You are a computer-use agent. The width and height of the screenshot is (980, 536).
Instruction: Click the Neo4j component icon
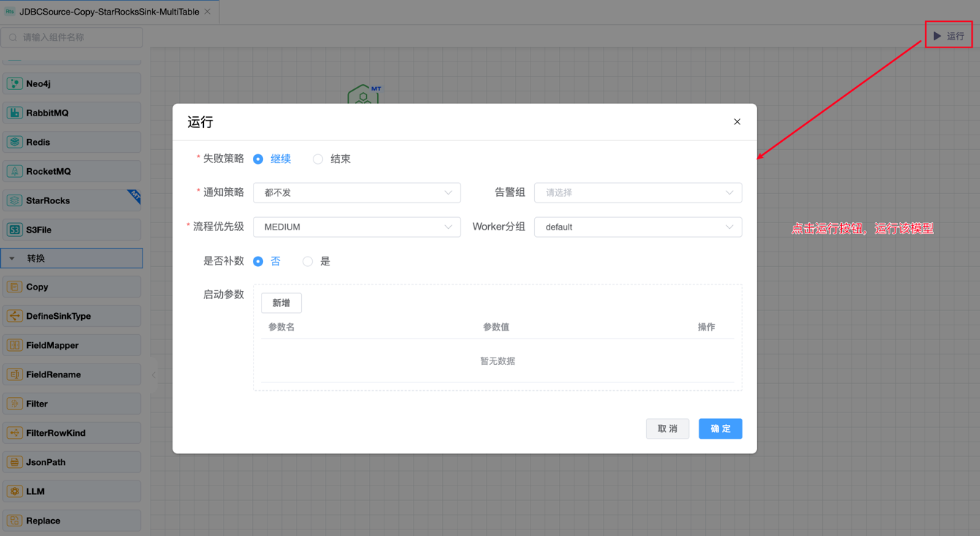15,84
